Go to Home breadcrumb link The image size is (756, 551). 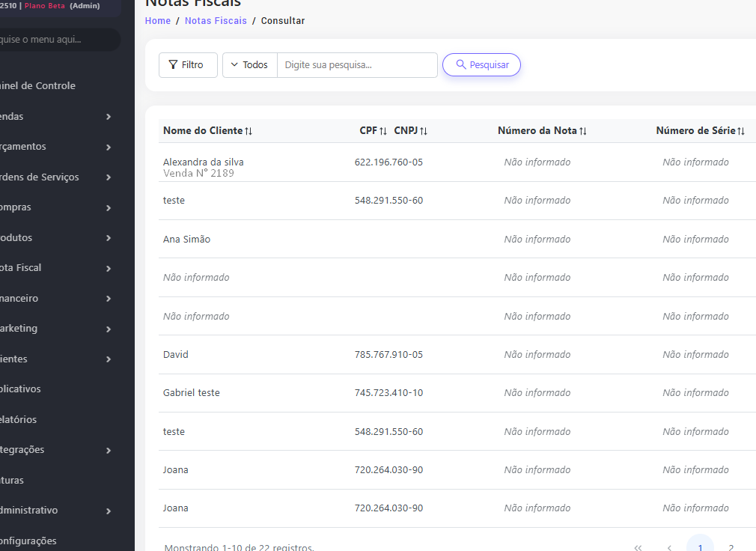coord(158,21)
